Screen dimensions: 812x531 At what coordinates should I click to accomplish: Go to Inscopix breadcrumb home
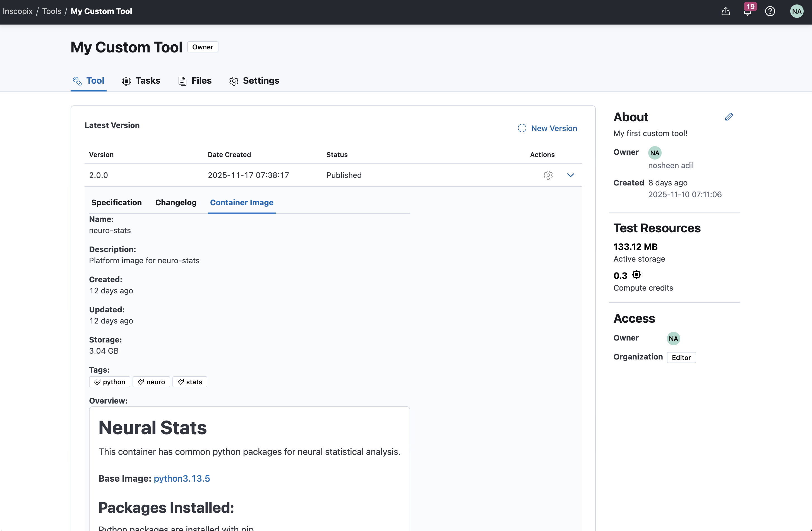tap(17, 11)
